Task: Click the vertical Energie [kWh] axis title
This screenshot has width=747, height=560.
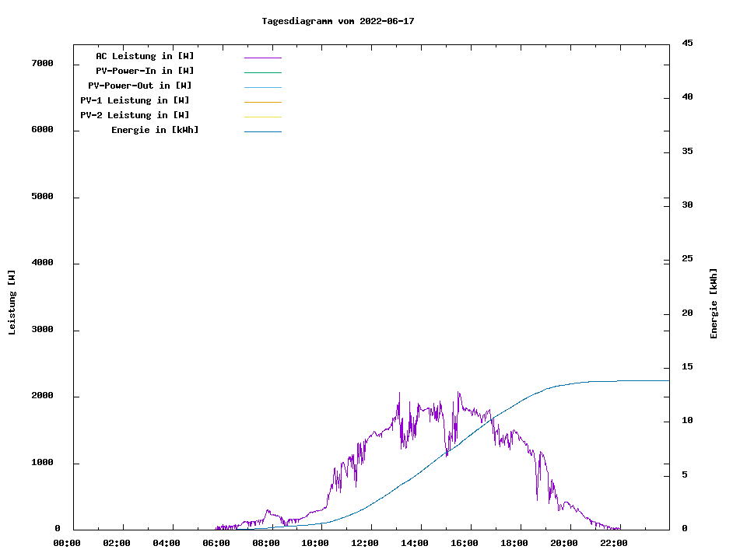Action: click(x=714, y=303)
